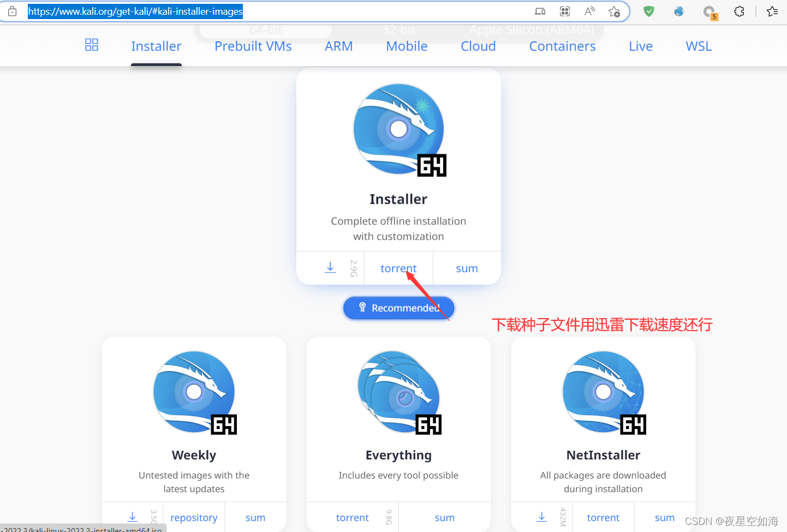Click 'Untested images with the latest updates' text
The image size is (787, 532).
point(194,482)
